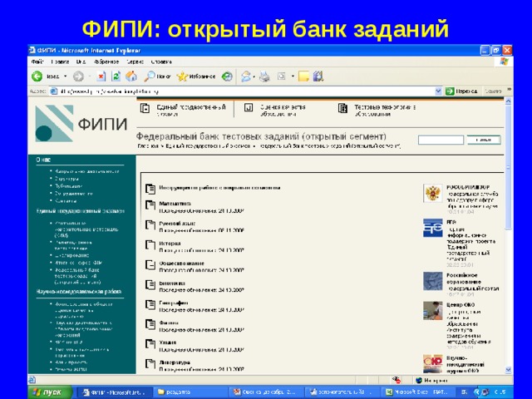Open document icon beside Физика
This screenshot has height=399, width=532.
click(x=150, y=324)
